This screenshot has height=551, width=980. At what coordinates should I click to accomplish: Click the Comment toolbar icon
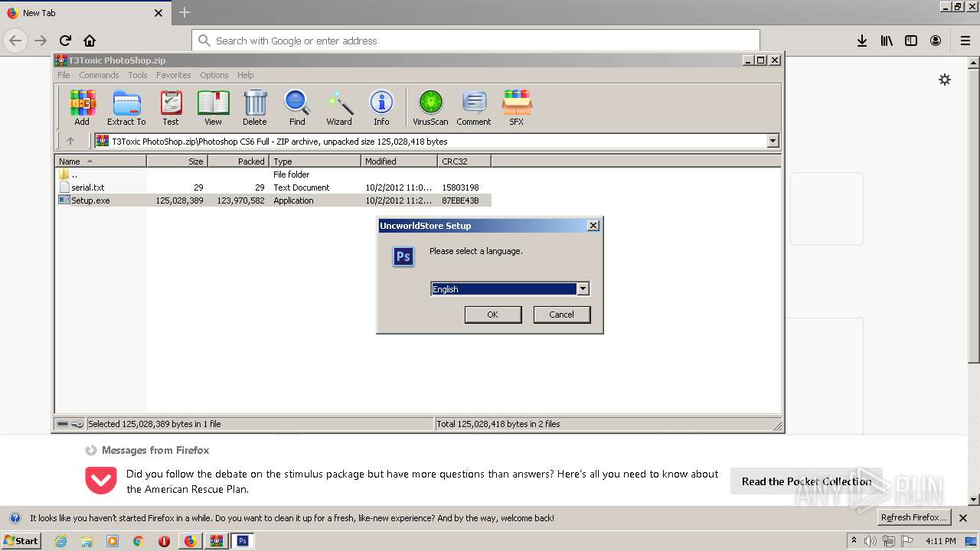474,107
